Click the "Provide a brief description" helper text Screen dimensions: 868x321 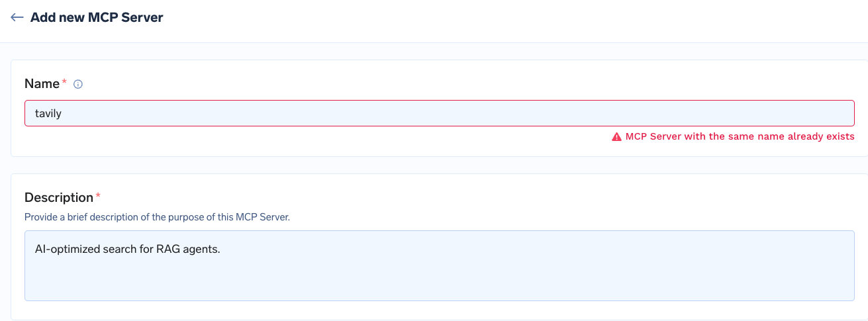[157, 217]
